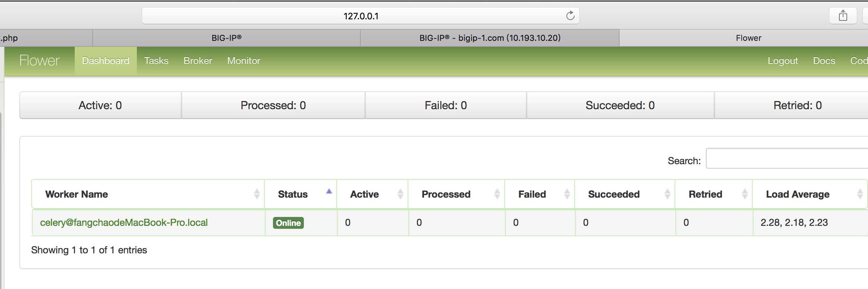Toggle Status column sort arrow

[329, 192]
